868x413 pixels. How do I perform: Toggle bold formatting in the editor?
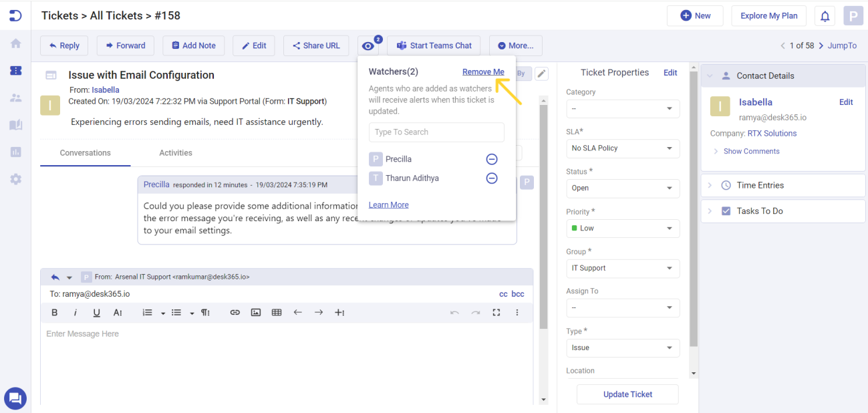coord(54,312)
